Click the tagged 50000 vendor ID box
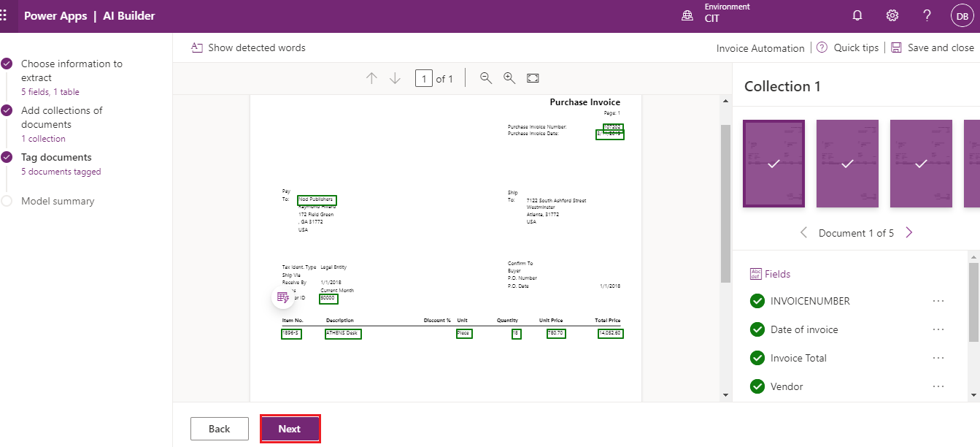Image resolution: width=980 pixels, height=447 pixels. [328, 298]
